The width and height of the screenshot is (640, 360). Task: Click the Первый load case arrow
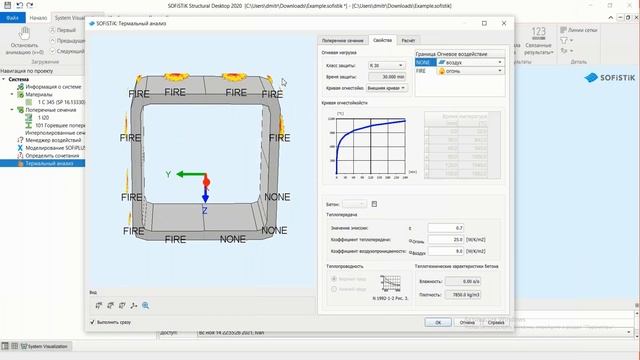click(52, 30)
